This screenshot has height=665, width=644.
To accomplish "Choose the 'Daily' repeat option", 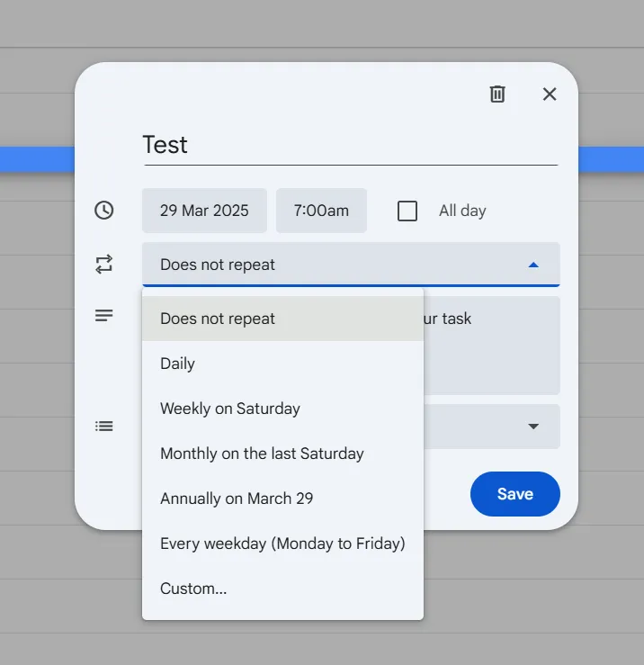I will [282, 364].
